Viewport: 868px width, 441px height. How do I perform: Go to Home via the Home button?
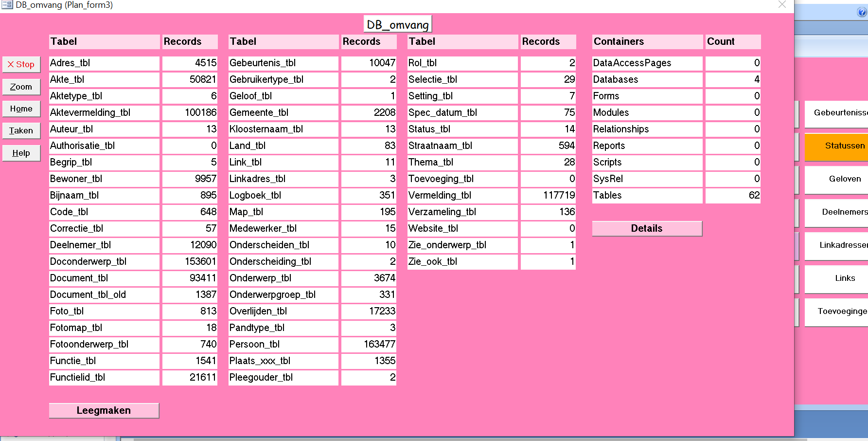click(x=21, y=109)
